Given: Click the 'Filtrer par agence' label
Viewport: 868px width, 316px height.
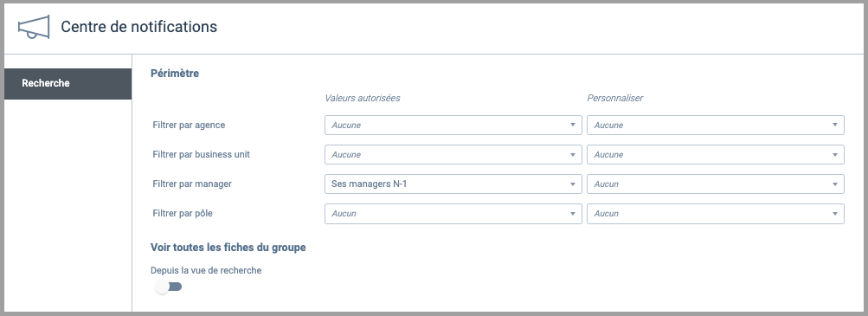Looking at the screenshot, I should tap(189, 125).
